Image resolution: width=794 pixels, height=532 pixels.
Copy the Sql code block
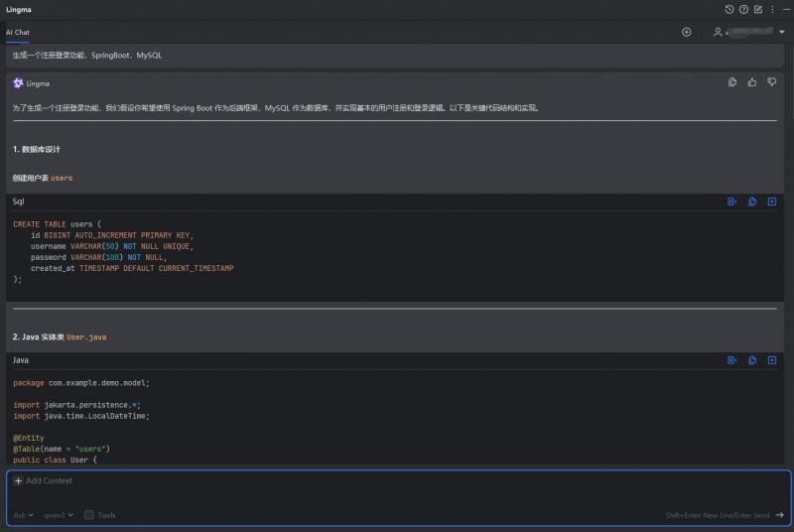(752, 201)
